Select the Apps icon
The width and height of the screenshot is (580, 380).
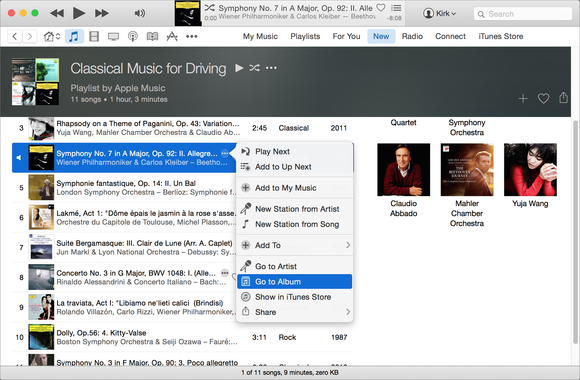coord(172,36)
